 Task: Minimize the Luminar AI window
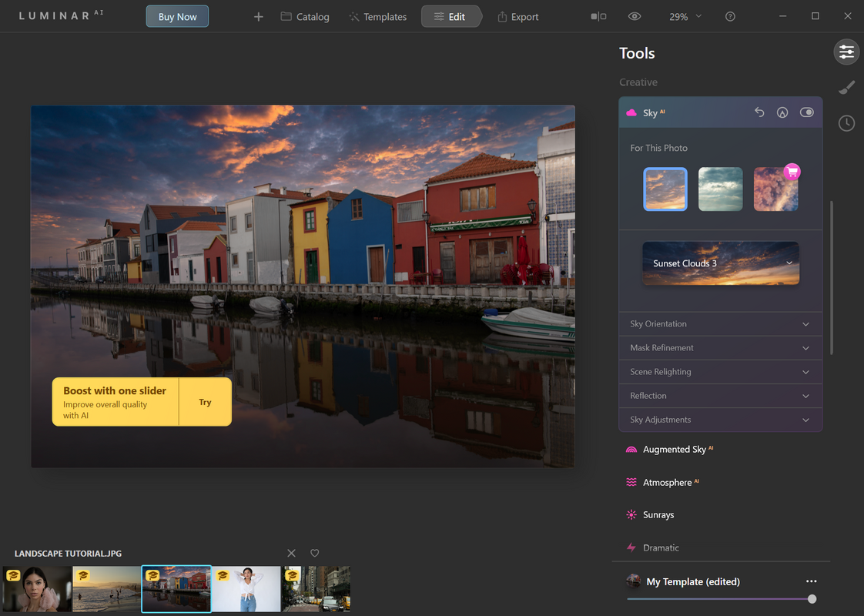pos(782,16)
